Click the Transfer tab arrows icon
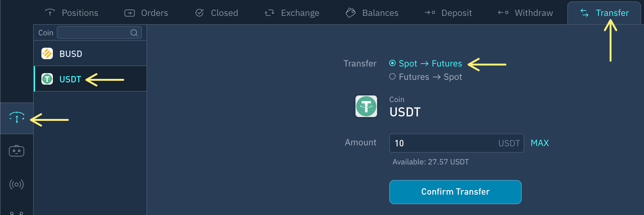 (584, 13)
